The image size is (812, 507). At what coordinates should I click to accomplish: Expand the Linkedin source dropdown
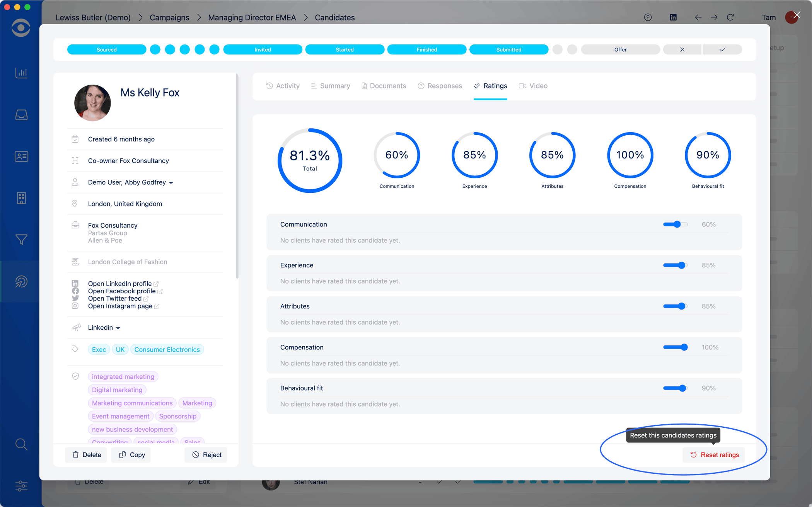pyautogui.click(x=118, y=328)
